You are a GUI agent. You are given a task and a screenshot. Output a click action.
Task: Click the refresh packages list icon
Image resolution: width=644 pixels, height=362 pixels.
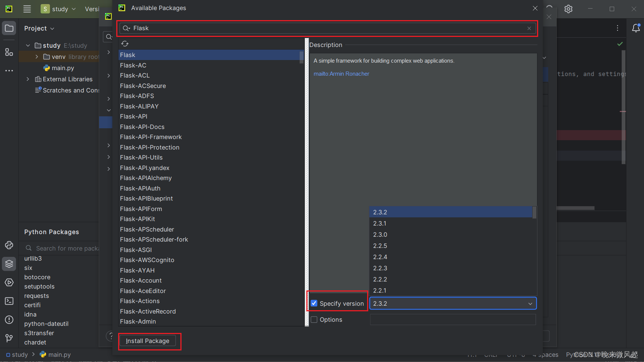[125, 44]
